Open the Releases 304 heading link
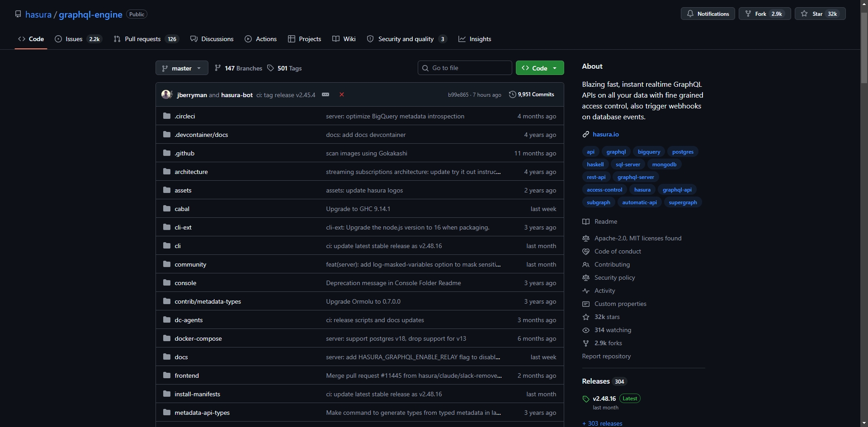 click(604, 381)
